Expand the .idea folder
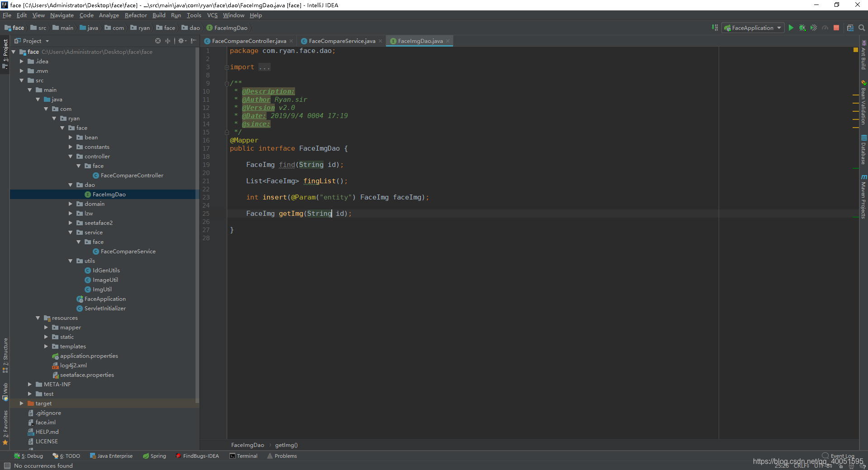 [21, 62]
